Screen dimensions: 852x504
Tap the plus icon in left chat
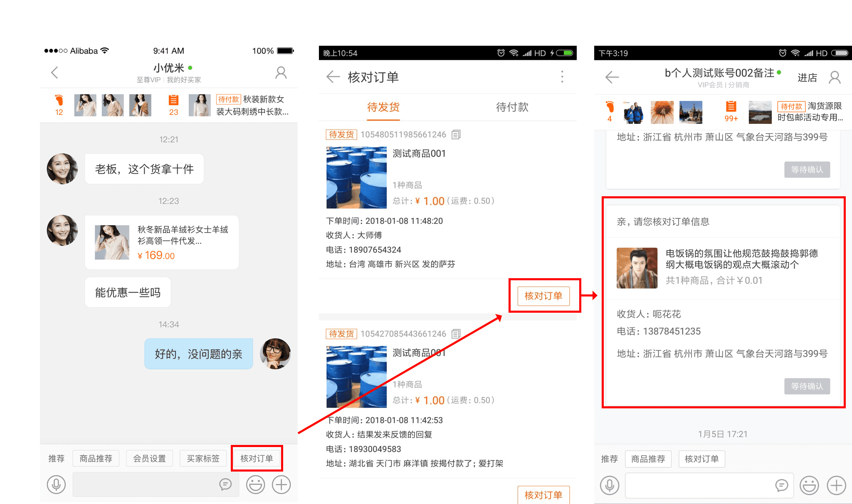[x=282, y=485]
